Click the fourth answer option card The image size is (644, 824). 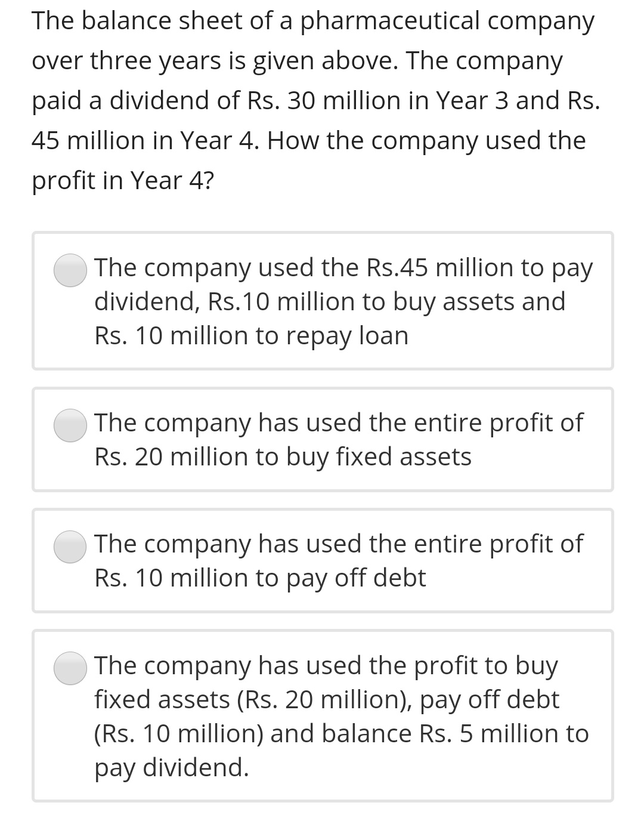coord(322,716)
